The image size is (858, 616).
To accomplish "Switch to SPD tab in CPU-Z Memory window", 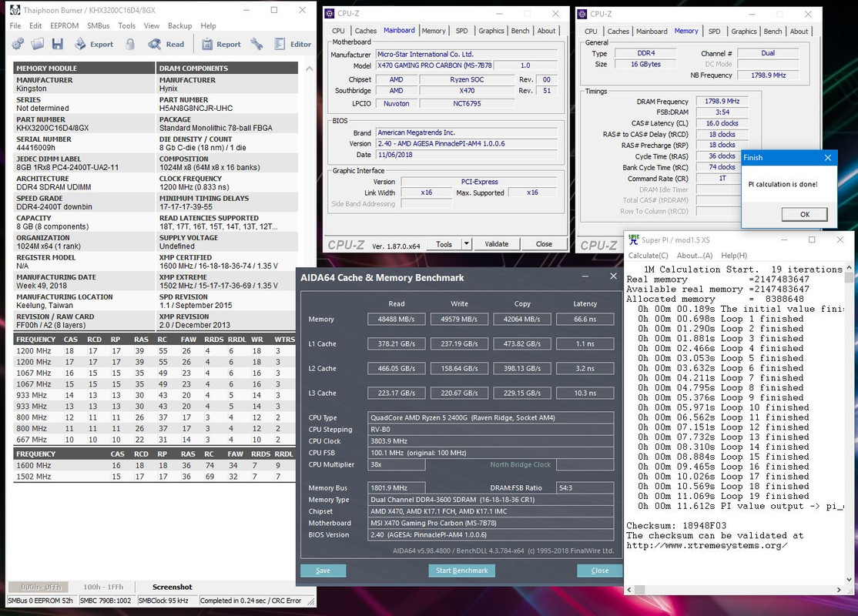I will (715, 31).
